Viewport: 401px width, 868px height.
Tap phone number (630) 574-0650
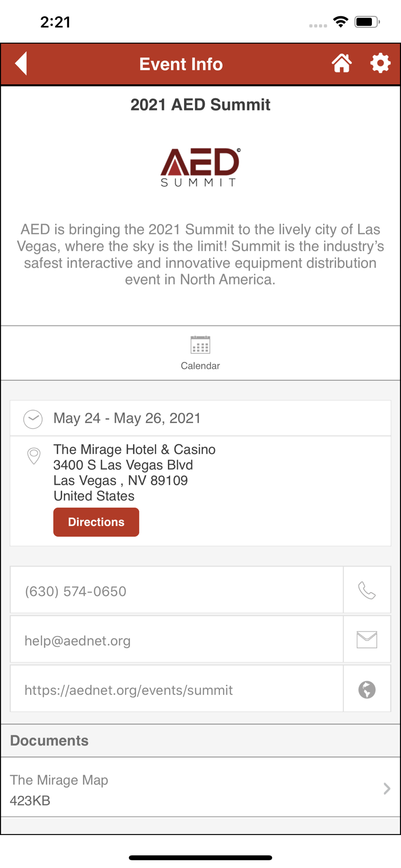pos(76,591)
